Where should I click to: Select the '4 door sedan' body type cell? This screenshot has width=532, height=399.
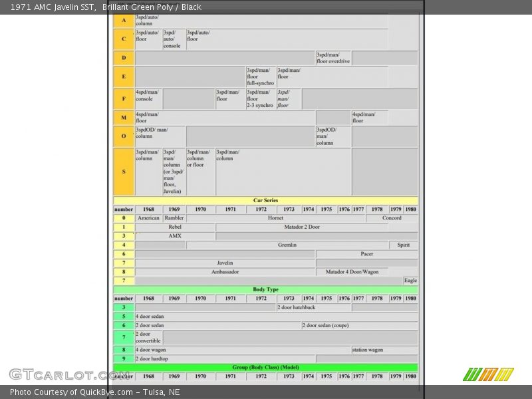(277, 317)
